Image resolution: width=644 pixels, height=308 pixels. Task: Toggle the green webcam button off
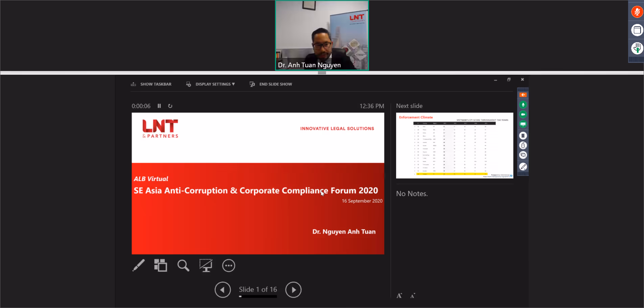click(x=523, y=114)
